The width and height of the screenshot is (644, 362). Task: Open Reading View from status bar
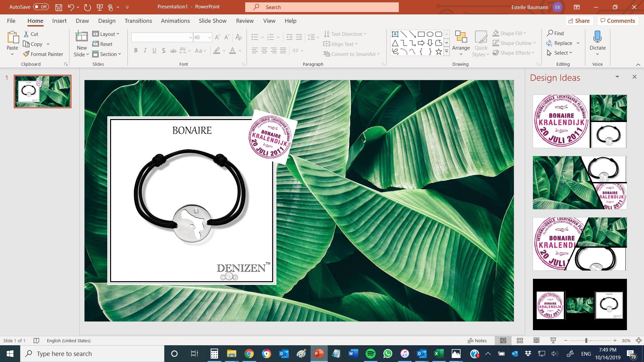(536, 341)
